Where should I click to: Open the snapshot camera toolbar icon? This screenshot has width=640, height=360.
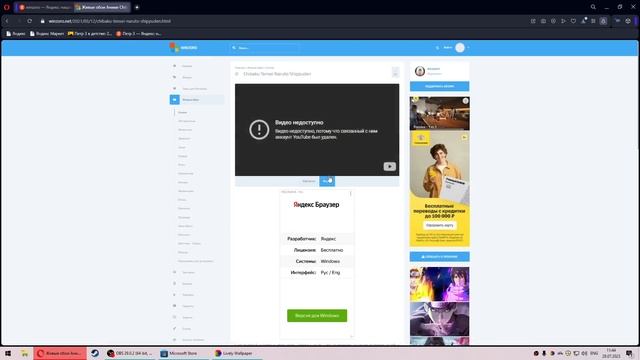(543, 21)
